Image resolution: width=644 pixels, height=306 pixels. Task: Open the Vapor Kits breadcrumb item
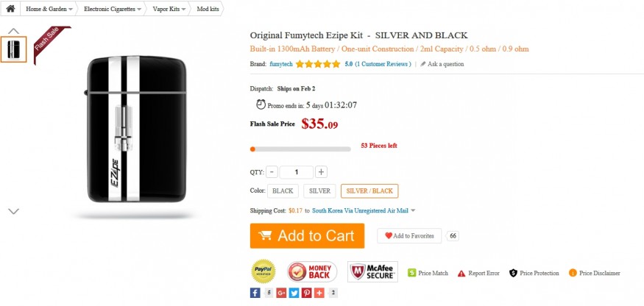pos(169,10)
